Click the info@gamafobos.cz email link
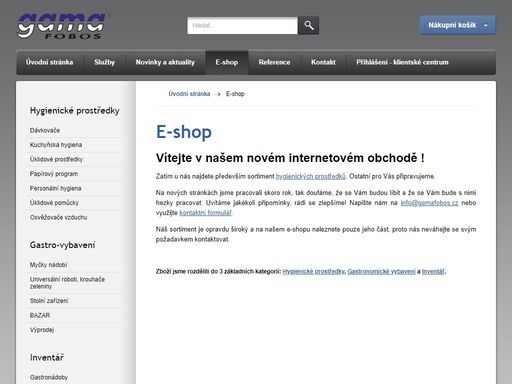Image resolution: width=512 pixels, height=384 pixels. [x=429, y=203]
